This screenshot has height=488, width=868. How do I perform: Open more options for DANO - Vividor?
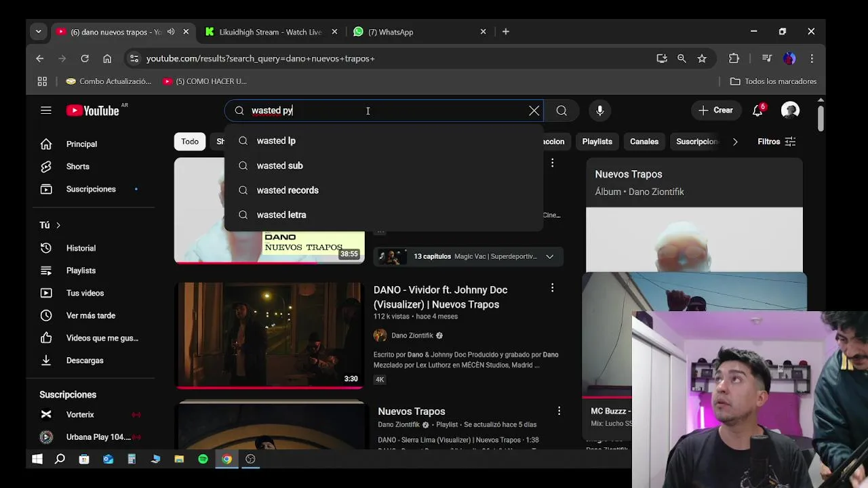click(552, 288)
